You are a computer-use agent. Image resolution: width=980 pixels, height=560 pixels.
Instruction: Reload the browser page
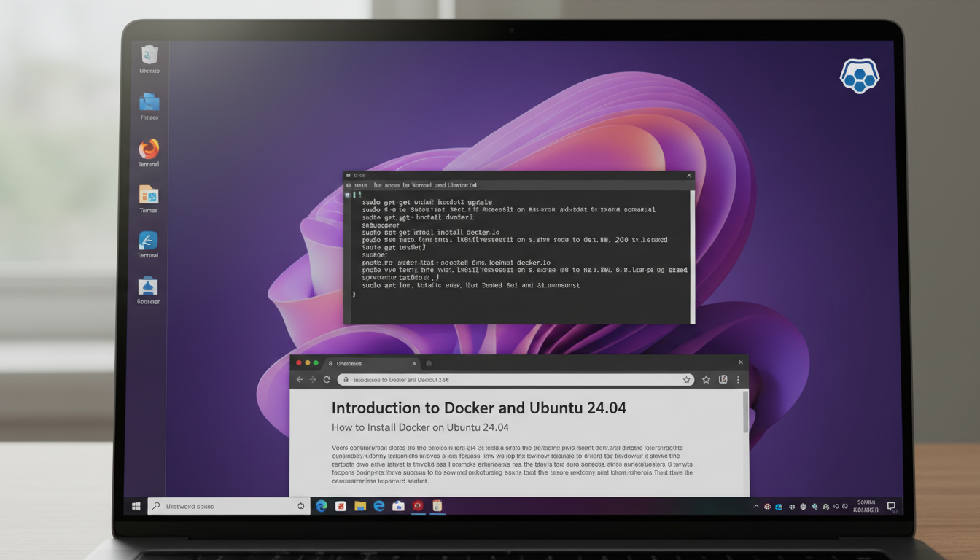[x=327, y=380]
